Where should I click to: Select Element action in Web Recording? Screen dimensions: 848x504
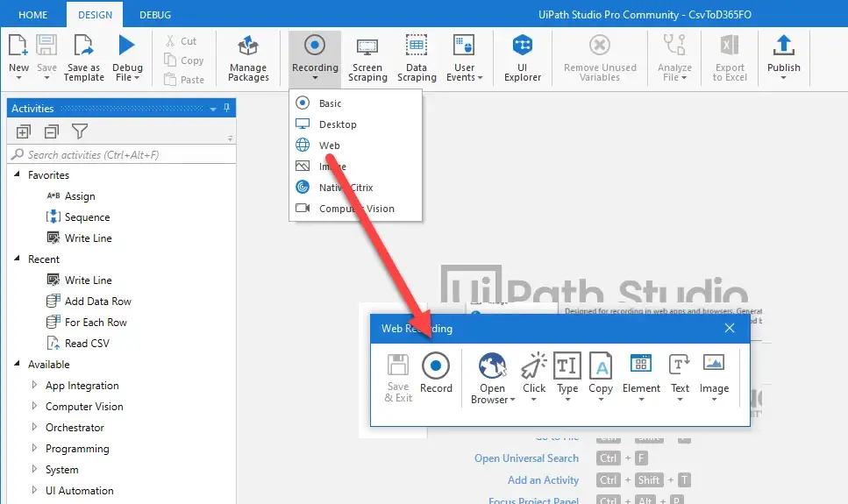tap(641, 376)
